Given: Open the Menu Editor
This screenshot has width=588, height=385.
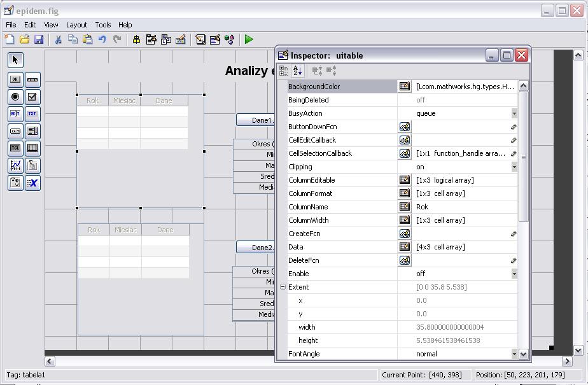Looking at the screenshot, I should coord(151,39).
